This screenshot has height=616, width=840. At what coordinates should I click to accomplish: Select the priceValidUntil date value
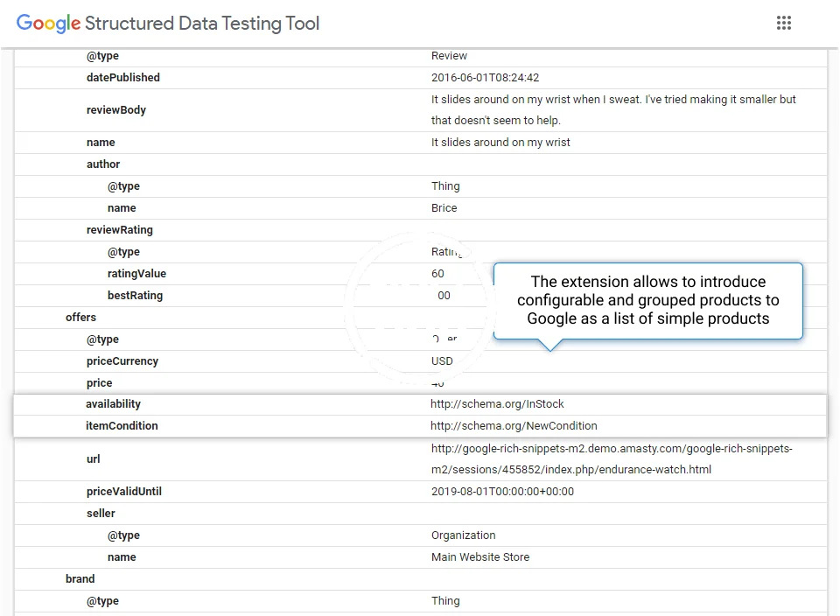[x=502, y=492]
